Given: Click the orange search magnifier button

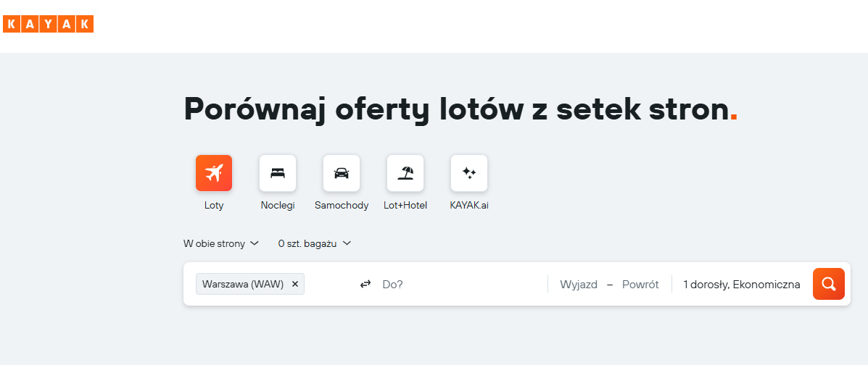Looking at the screenshot, I should [x=829, y=284].
